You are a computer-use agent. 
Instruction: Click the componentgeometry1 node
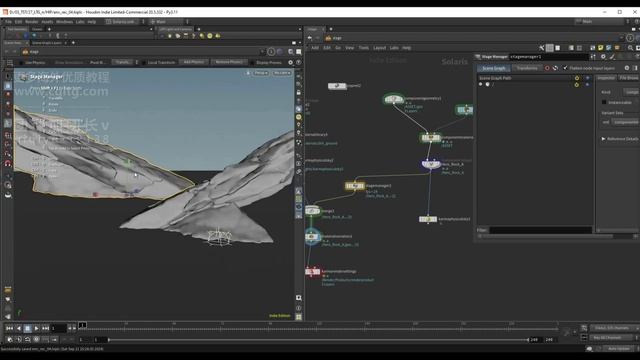pyautogui.click(x=393, y=99)
